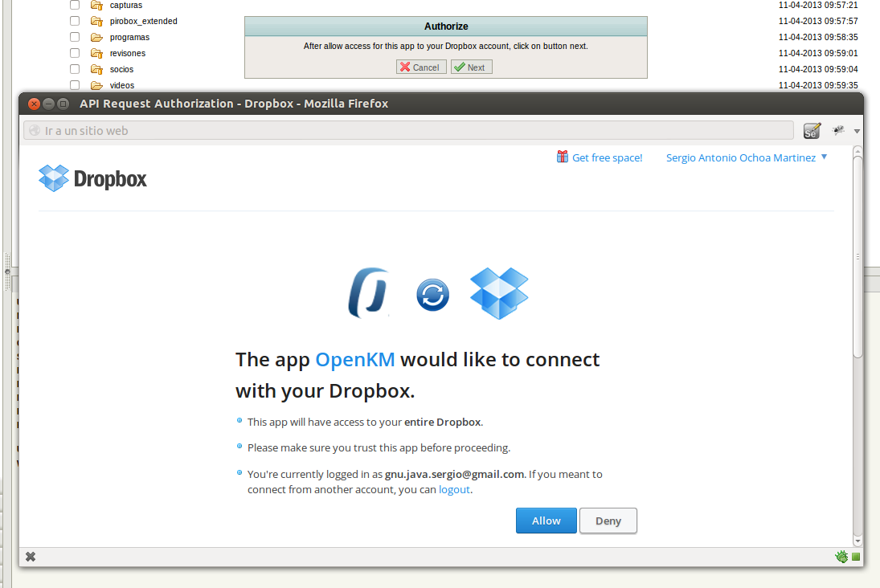Click the revisones folder icon
The height and width of the screenshot is (588, 880).
[96, 53]
